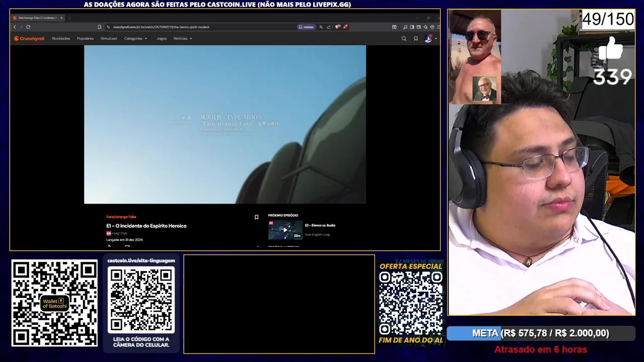Image resolution: width=644 pixels, height=362 pixels.
Task: Open the VPN shield icon
Action: [x=432, y=27]
